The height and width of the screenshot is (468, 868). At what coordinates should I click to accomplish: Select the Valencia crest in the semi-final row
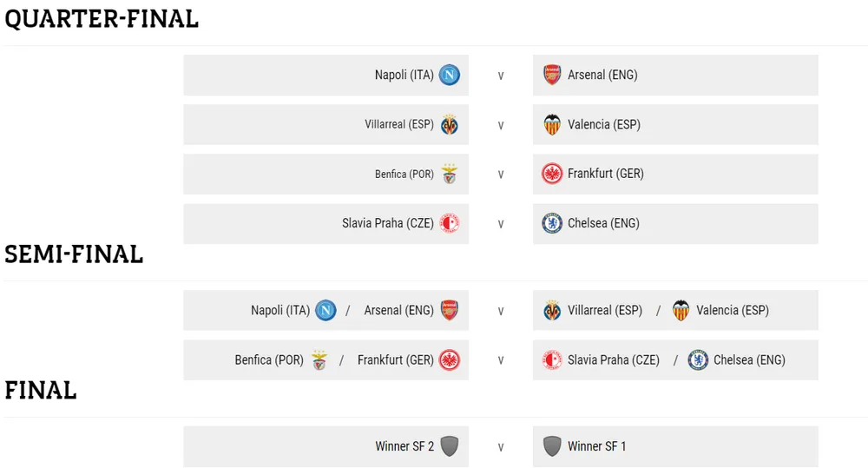(681, 310)
